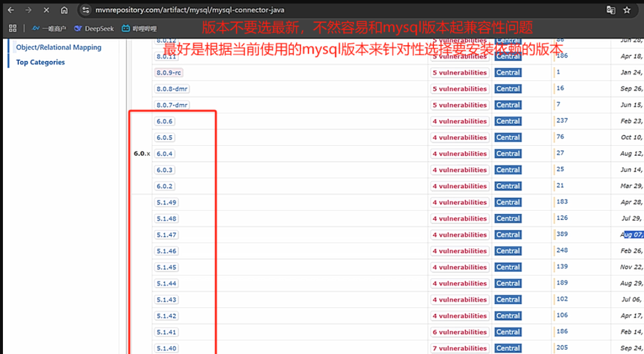Open version 5.1.46
The height and width of the screenshot is (354, 644).
tap(166, 251)
